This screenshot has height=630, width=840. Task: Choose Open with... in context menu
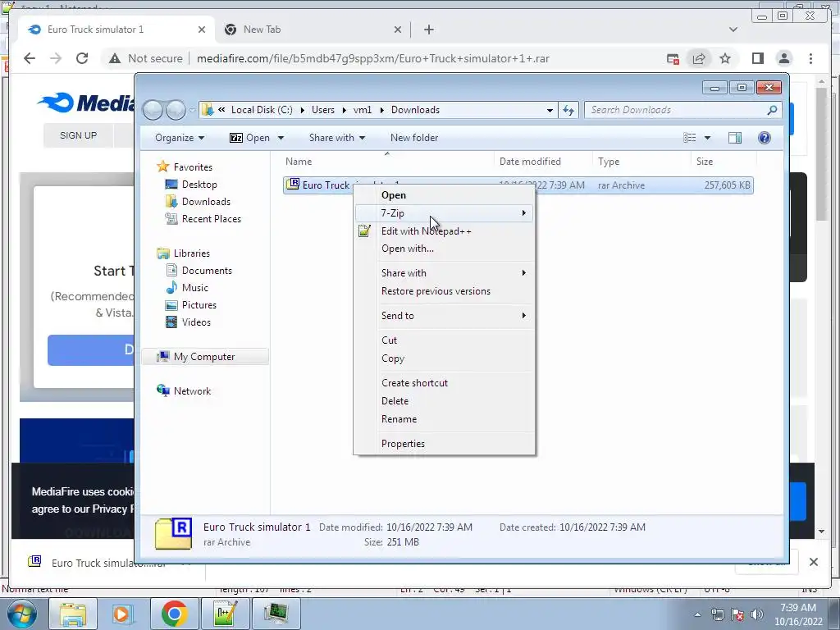tap(407, 249)
